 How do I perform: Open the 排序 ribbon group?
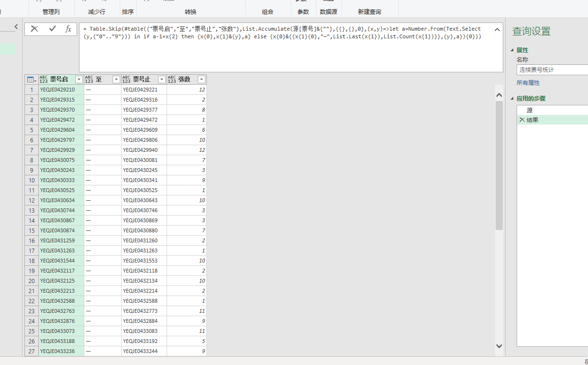127,11
